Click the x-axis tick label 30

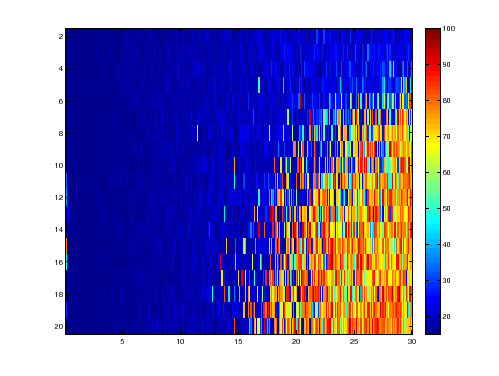click(412, 342)
